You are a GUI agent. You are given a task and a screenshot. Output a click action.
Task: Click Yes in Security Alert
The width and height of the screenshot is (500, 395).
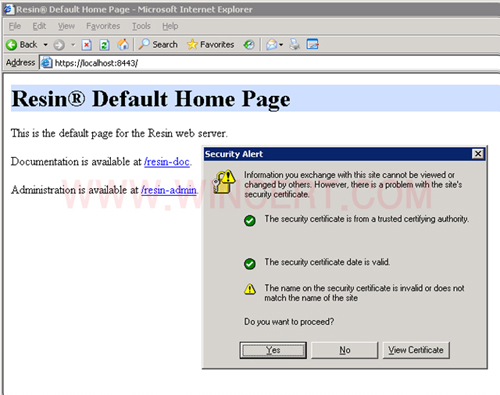pos(273,350)
